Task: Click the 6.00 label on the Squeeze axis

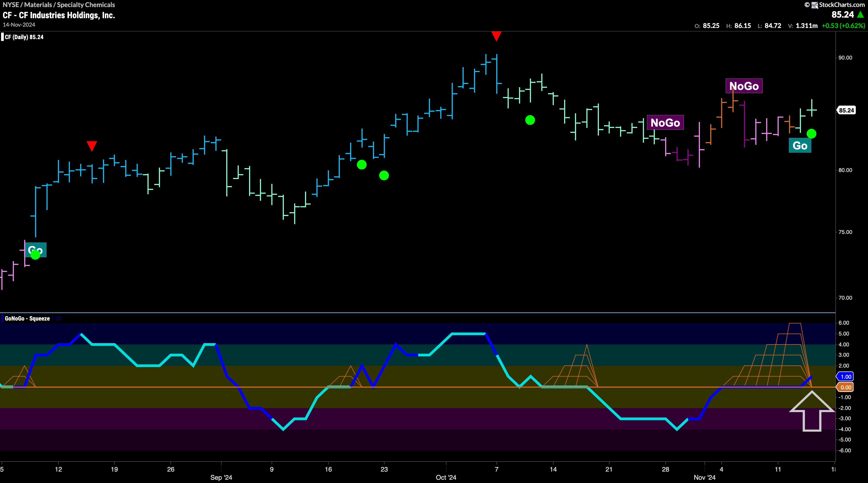Action: [x=844, y=323]
